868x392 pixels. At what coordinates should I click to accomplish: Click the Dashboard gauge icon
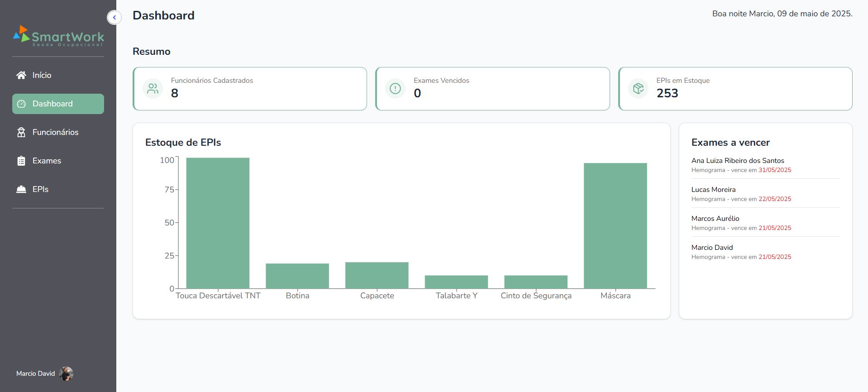(x=21, y=104)
